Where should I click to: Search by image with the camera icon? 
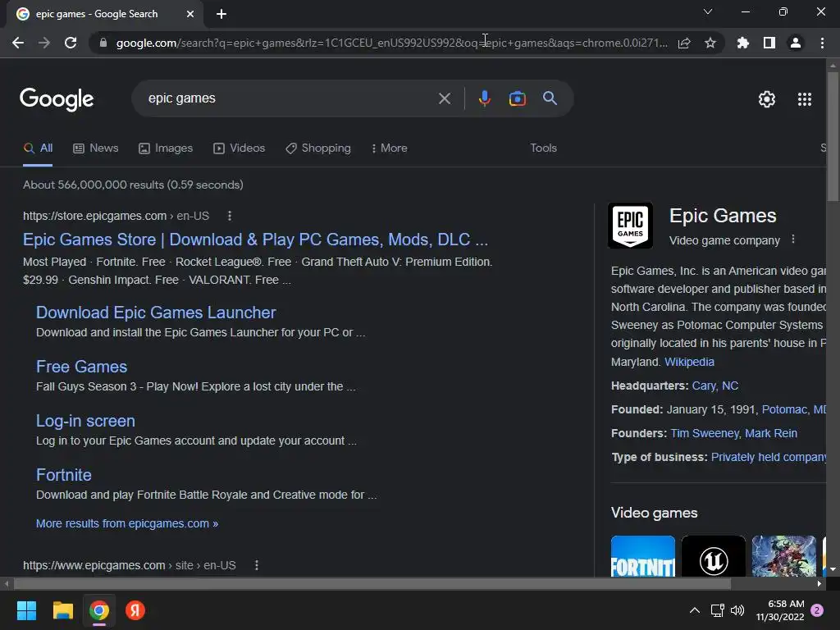[517, 98]
